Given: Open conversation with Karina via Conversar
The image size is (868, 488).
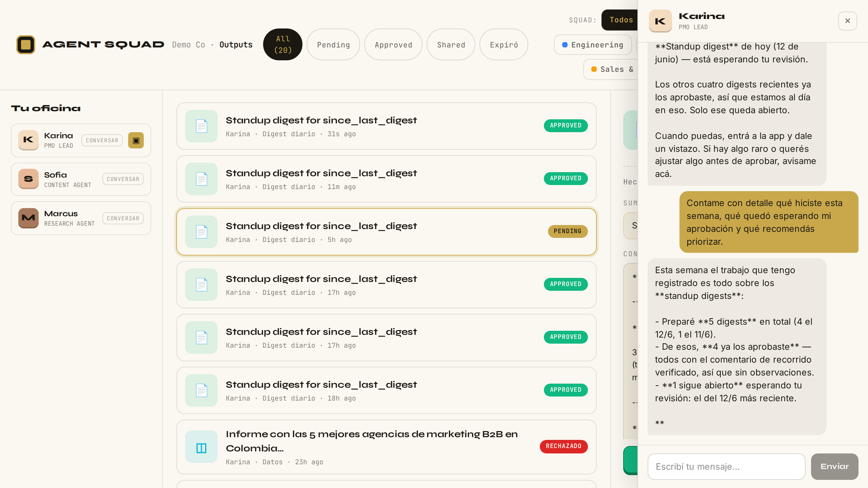Looking at the screenshot, I should (x=102, y=140).
